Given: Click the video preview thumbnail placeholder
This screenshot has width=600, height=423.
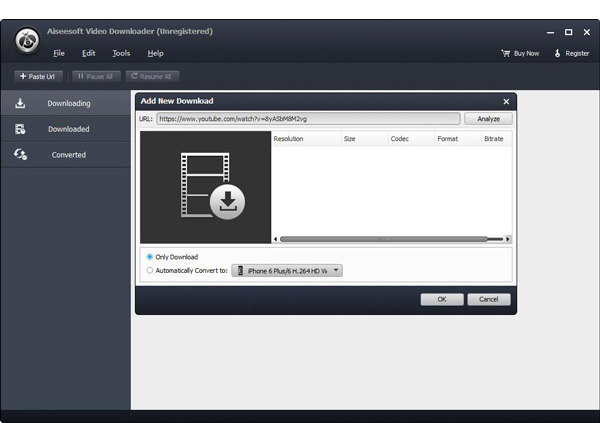Looking at the screenshot, I should 205,187.
